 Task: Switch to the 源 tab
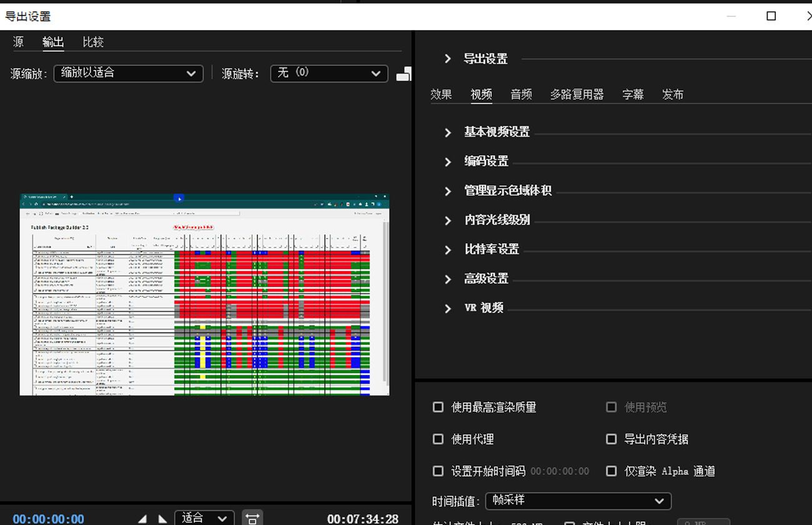[x=18, y=42]
